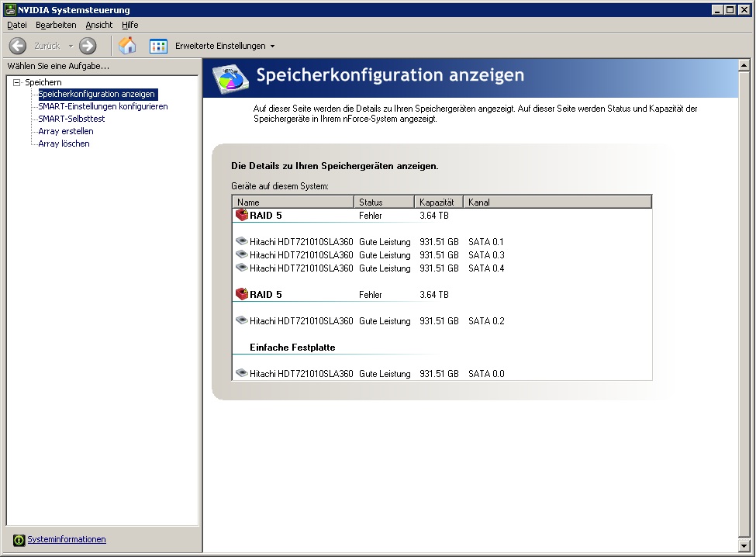The width and height of the screenshot is (756, 557).
Task: Sort by the Kapazität column header
Action: [x=439, y=202]
